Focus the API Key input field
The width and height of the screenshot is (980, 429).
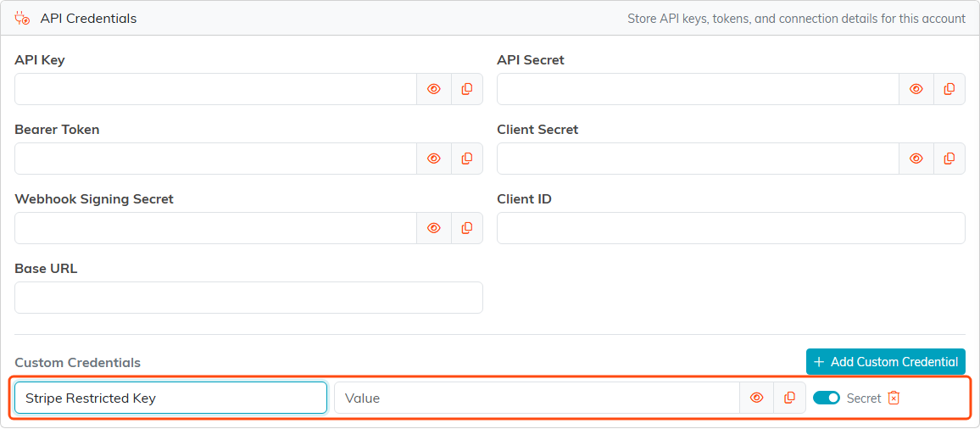215,89
